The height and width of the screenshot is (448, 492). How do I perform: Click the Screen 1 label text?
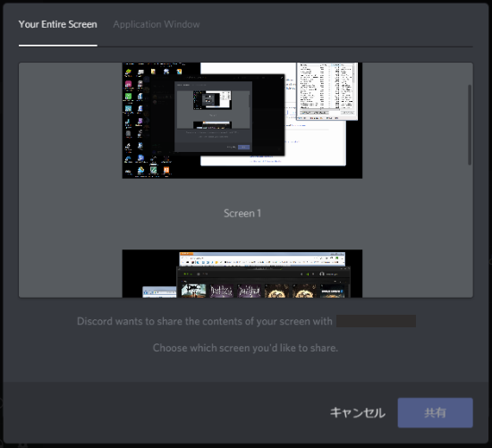click(x=242, y=214)
